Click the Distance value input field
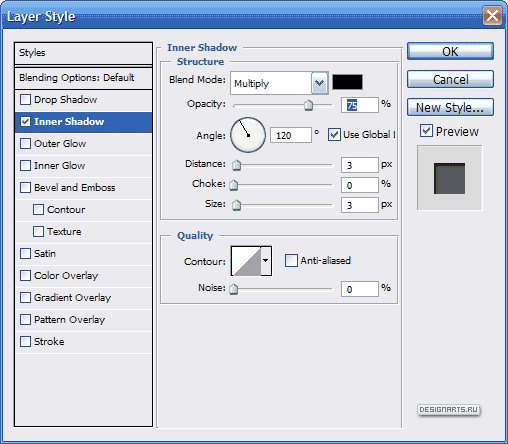 point(360,165)
